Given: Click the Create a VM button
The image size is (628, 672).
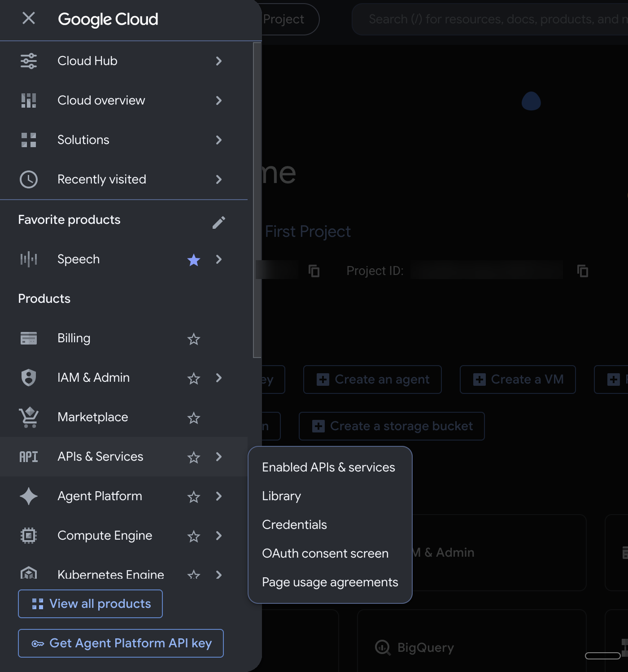Looking at the screenshot, I should 518,380.
